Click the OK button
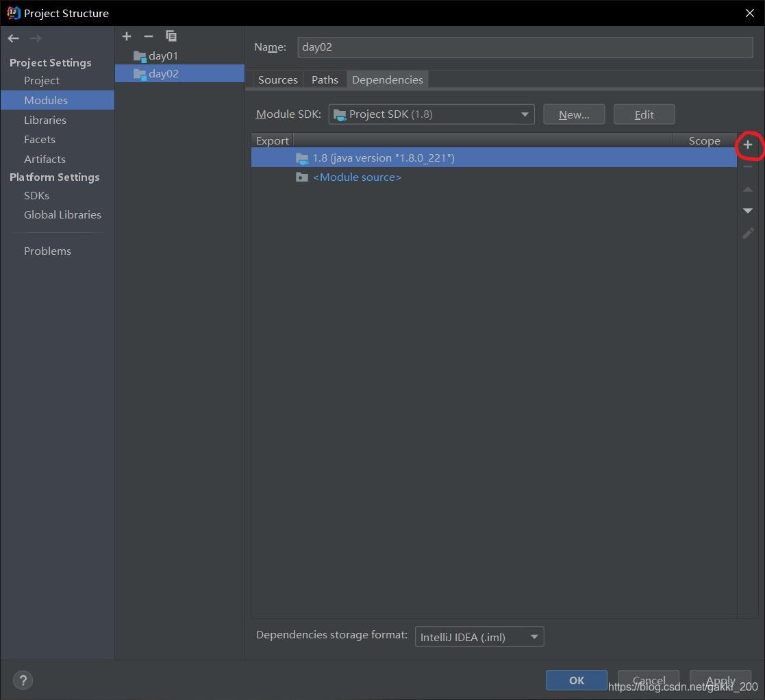 coord(576,680)
